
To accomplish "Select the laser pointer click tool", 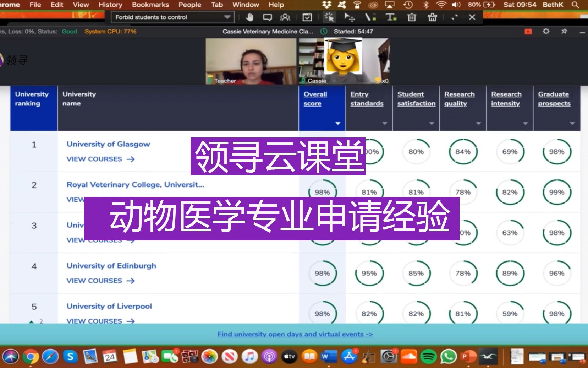I will pyautogui.click(x=329, y=17).
